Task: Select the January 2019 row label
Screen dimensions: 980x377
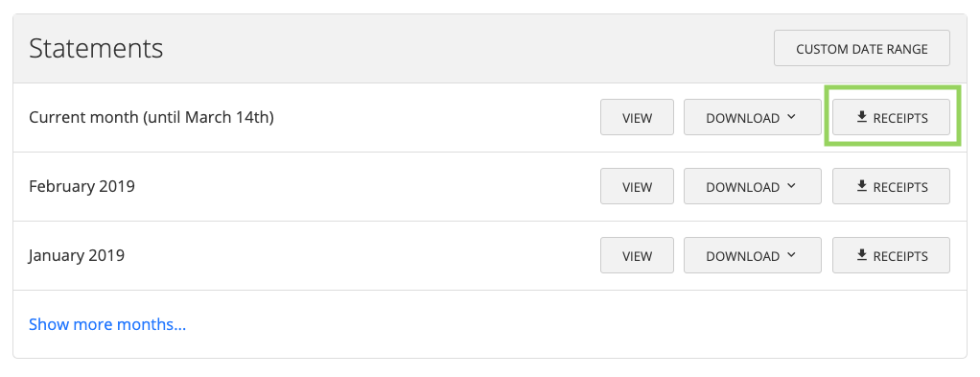Action: pyautogui.click(x=77, y=255)
